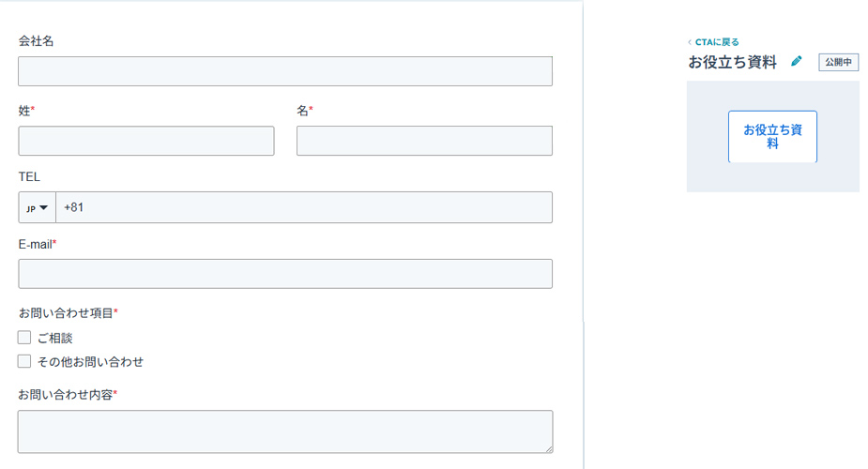868x469 pixels.
Task: Click the back chevron before CTAに戻る
Action: click(x=690, y=42)
